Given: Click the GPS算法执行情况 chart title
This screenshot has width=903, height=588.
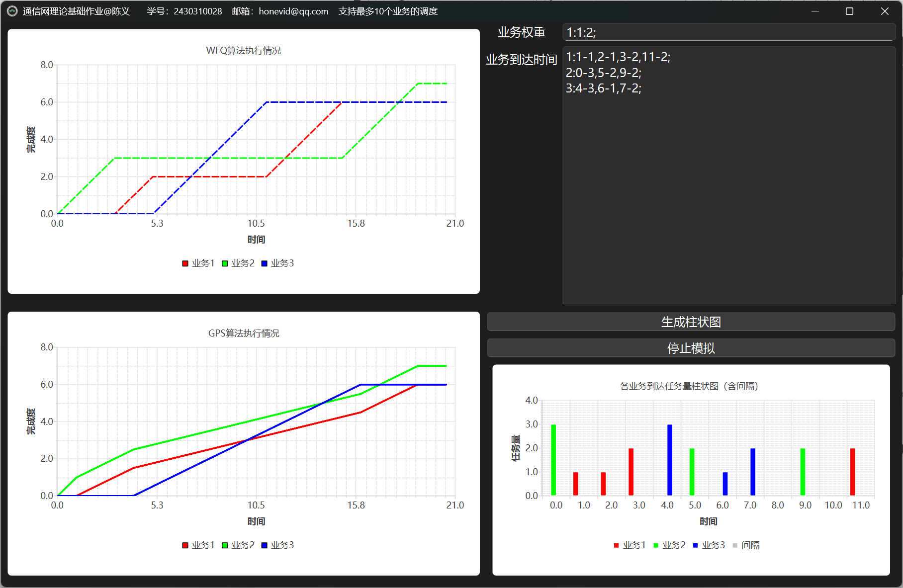Looking at the screenshot, I should 243,333.
